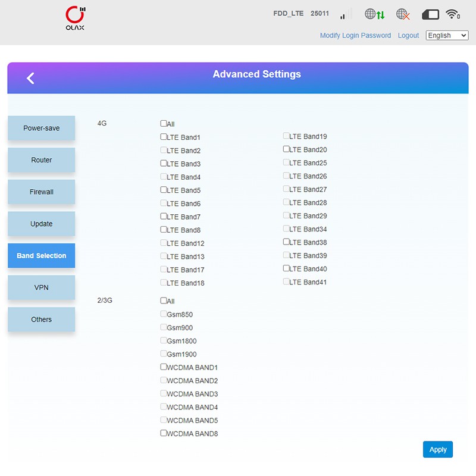Screen dimensions: 476x476
Task: Enable the LTE Band3 checkbox
Action: (164, 163)
